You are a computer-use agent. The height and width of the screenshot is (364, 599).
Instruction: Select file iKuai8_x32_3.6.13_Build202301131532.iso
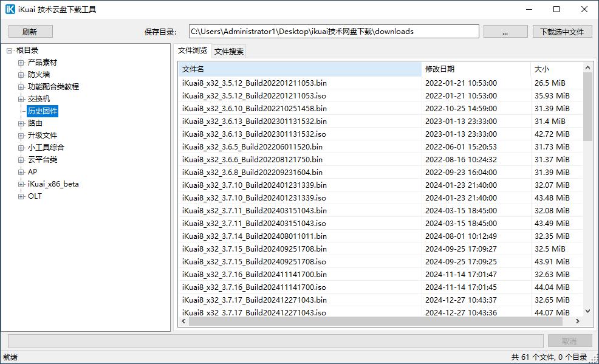coord(254,134)
